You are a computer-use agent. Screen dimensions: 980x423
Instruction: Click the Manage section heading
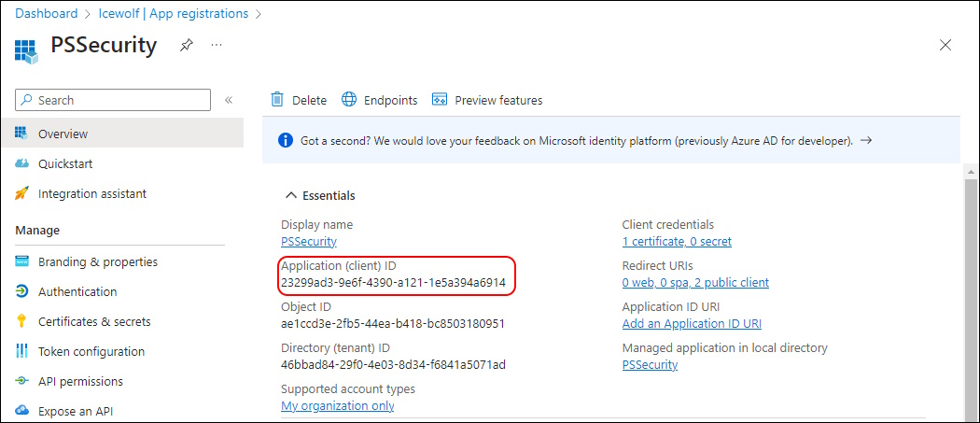pyautogui.click(x=37, y=231)
